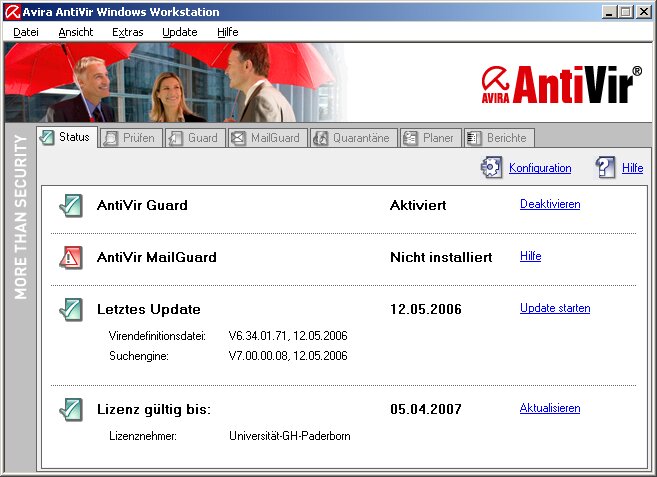Click the Update starten link

tap(555, 308)
